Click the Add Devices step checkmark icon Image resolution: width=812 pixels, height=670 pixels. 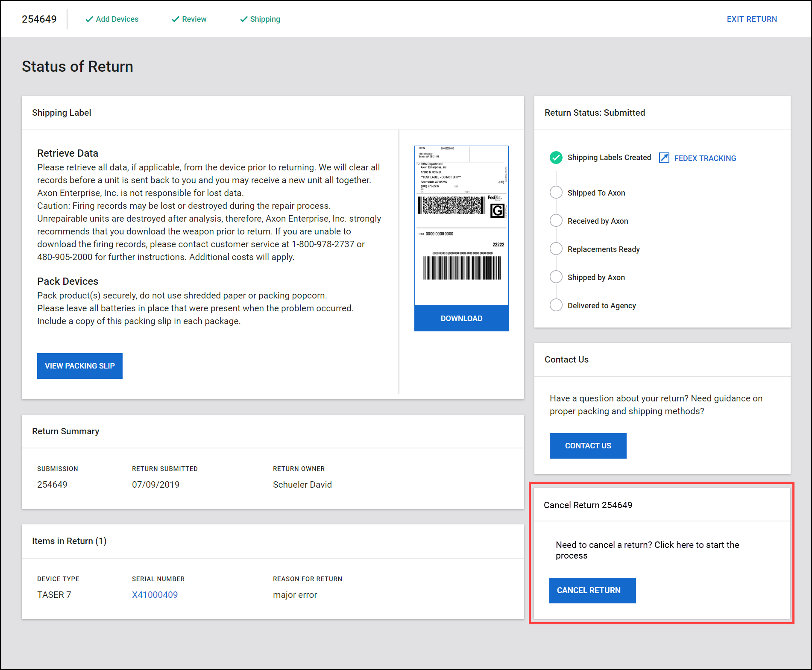[89, 19]
